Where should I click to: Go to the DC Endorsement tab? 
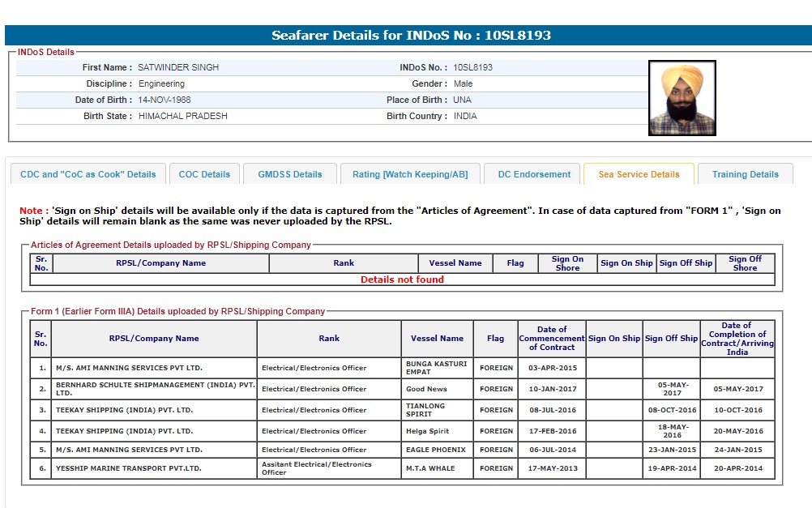[534, 174]
